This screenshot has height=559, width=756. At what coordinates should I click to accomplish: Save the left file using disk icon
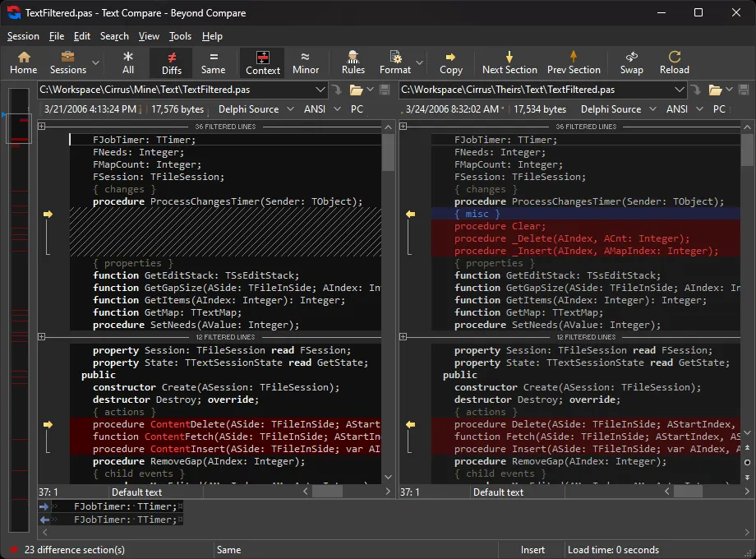(383, 90)
